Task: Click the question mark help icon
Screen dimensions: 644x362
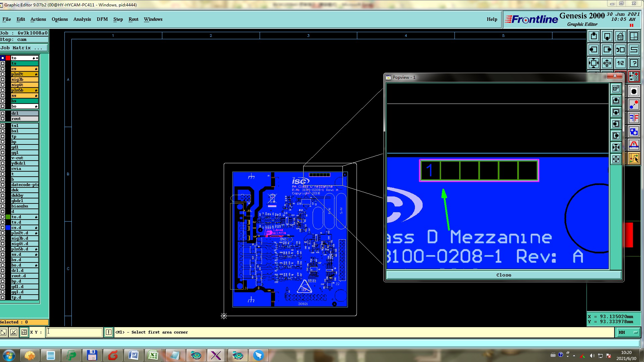Action: [x=634, y=63]
